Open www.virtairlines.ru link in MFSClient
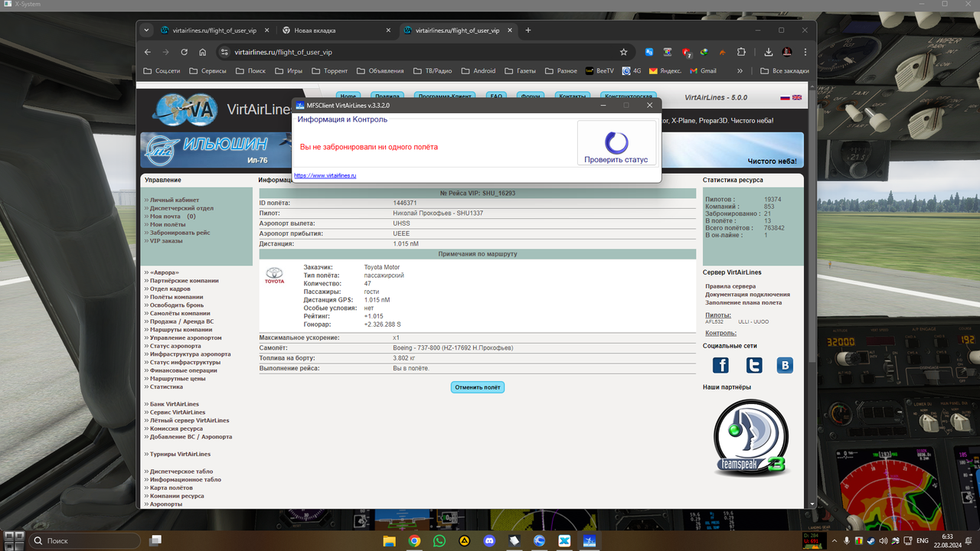Screen dimensions: 980x551 (x=325, y=175)
